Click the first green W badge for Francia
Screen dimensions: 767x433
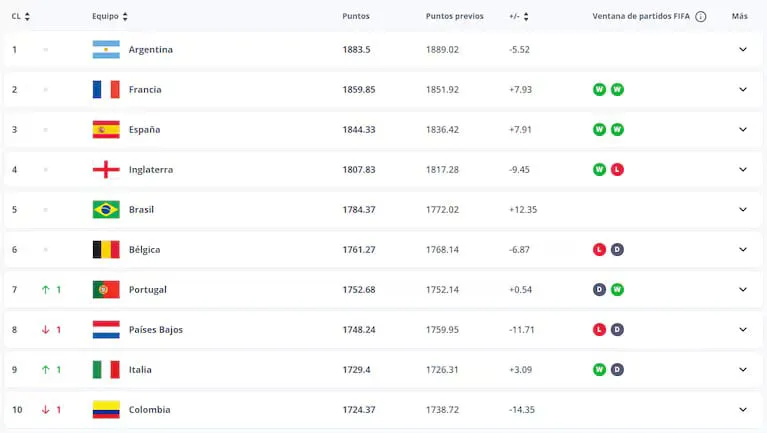click(599, 90)
